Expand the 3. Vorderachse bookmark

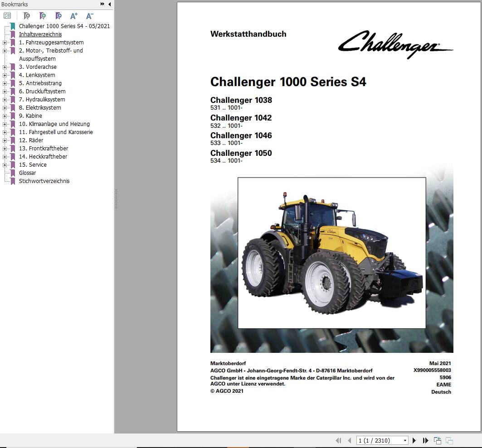click(5, 67)
